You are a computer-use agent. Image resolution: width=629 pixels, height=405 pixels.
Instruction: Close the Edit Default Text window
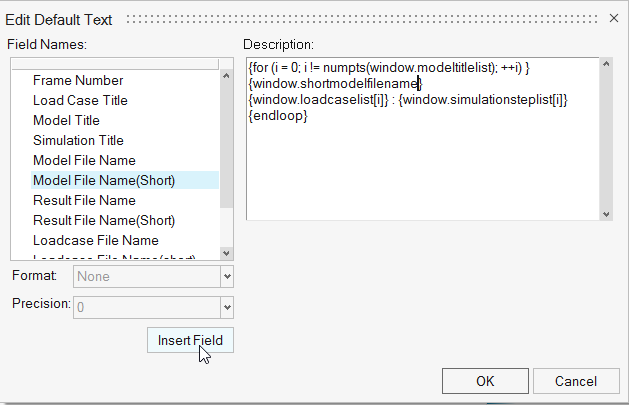coord(614,19)
